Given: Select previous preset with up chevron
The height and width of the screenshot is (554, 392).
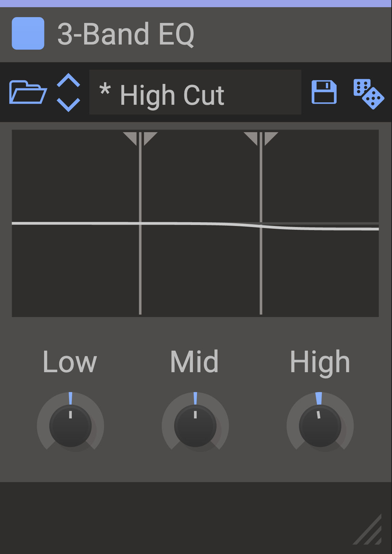Looking at the screenshot, I should coord(68,81).
